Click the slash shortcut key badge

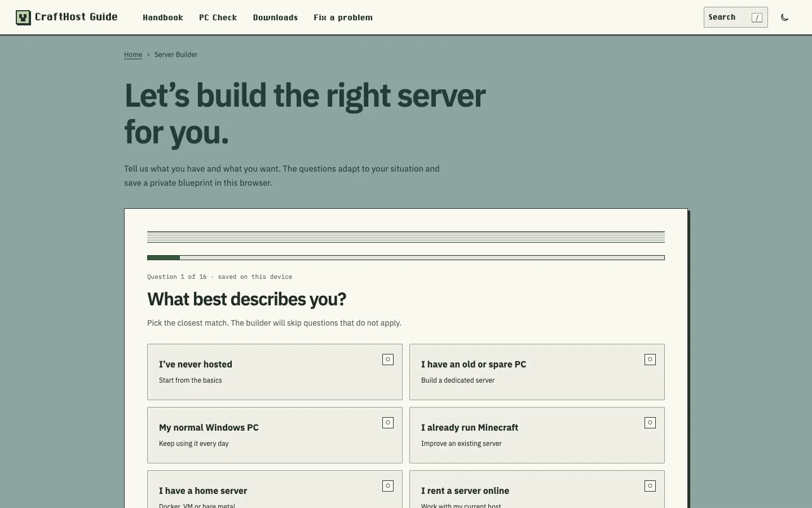757,17
